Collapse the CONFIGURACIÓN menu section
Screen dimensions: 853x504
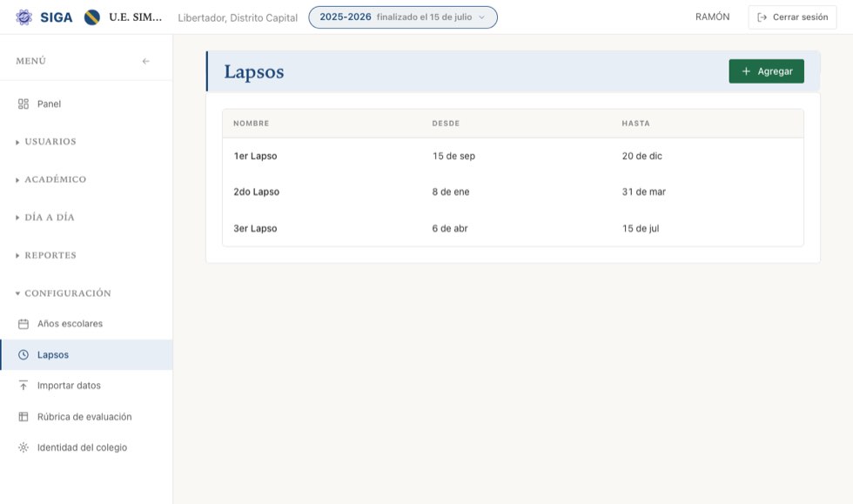(64, 293)
